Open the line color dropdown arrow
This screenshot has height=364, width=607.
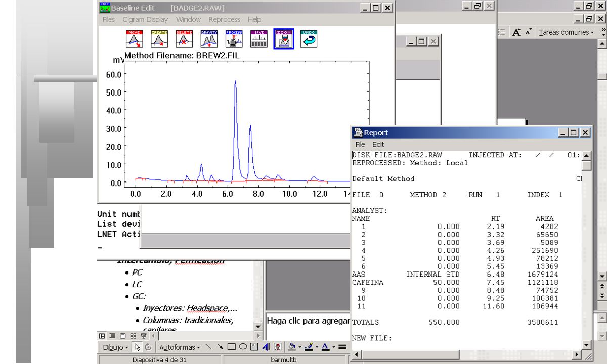coord(317,347)
